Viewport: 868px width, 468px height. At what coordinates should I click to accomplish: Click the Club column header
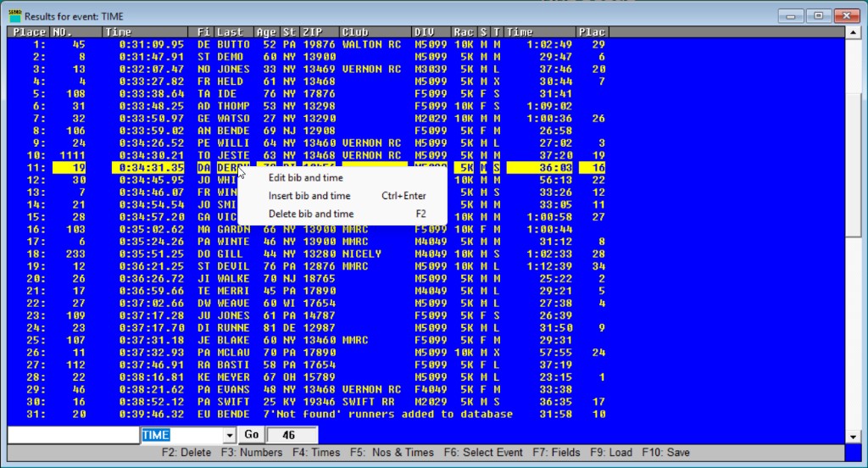(x=376, y=32)
